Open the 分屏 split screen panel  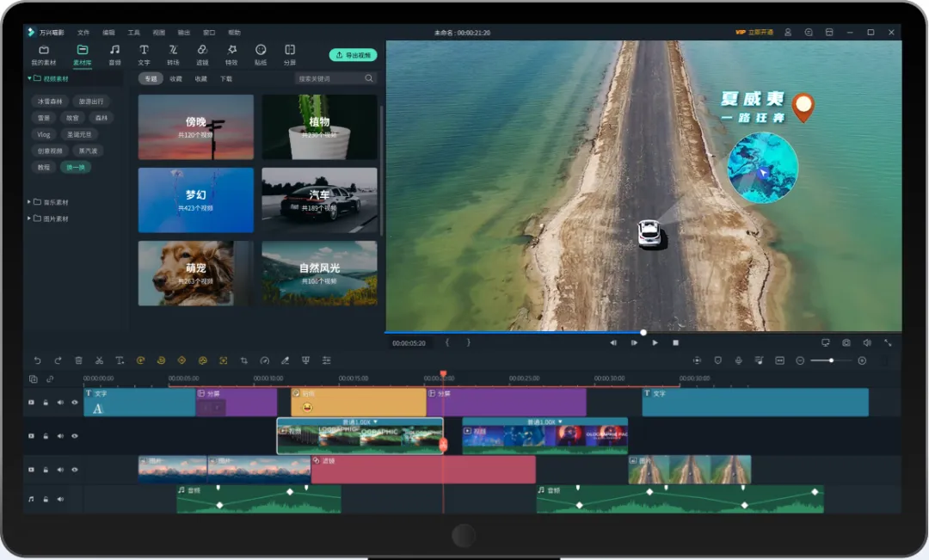pos(290,54)
